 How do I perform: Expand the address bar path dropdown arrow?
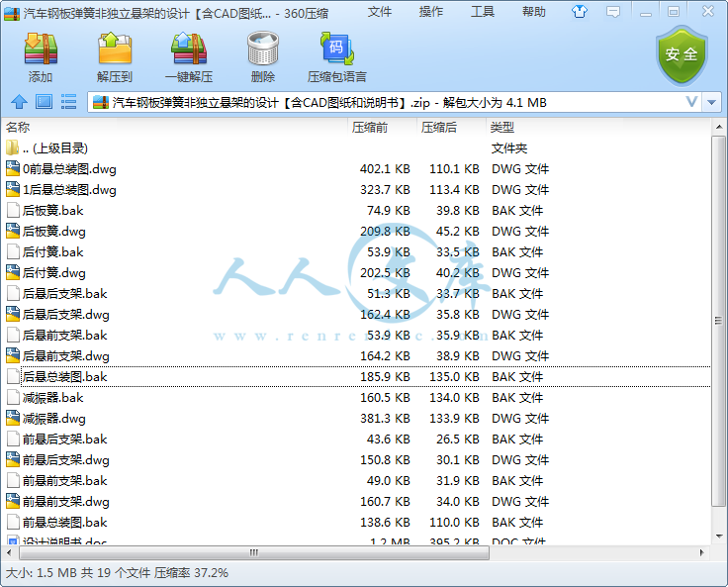(x=712, y=102)
